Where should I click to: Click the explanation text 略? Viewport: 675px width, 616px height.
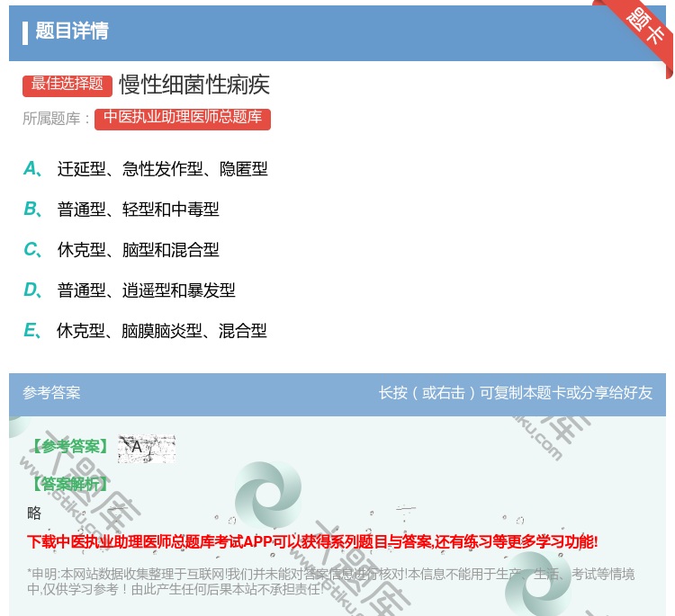pos(34,513)
